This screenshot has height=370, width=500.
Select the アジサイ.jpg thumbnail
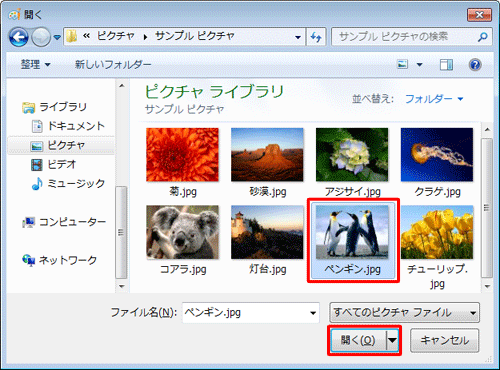tap(352, 155)
